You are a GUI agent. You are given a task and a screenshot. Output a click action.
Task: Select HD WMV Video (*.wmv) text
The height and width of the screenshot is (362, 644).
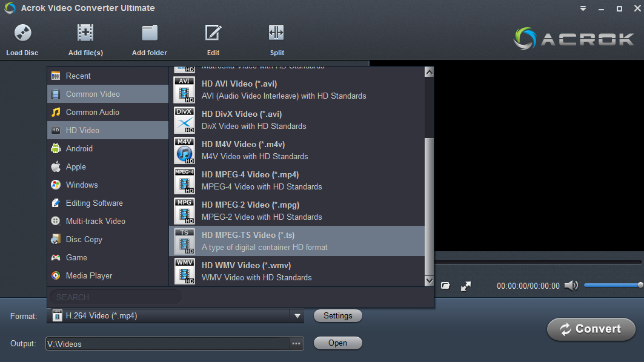pos(247,266)
